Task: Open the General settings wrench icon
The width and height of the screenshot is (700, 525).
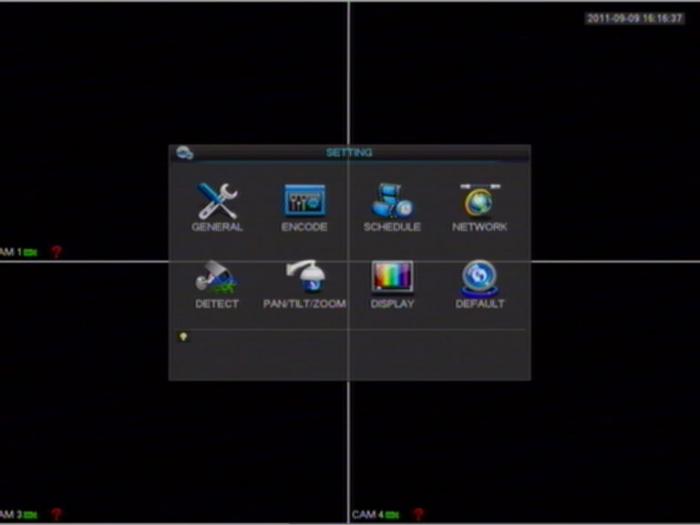Action: tap(217, 202)
